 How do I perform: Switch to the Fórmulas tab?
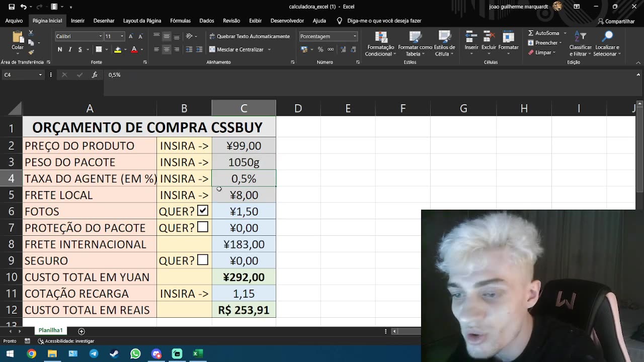point(180,21)
